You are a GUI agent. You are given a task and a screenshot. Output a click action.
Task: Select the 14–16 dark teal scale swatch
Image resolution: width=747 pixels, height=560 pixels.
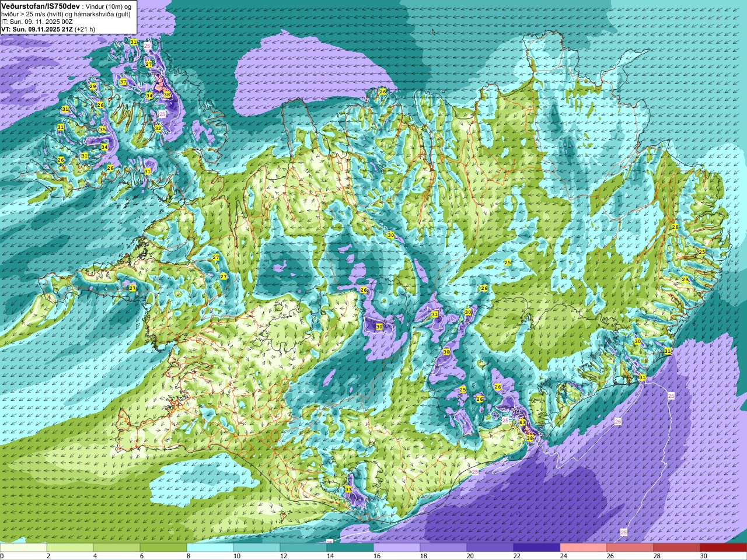(x=350, y=548)
